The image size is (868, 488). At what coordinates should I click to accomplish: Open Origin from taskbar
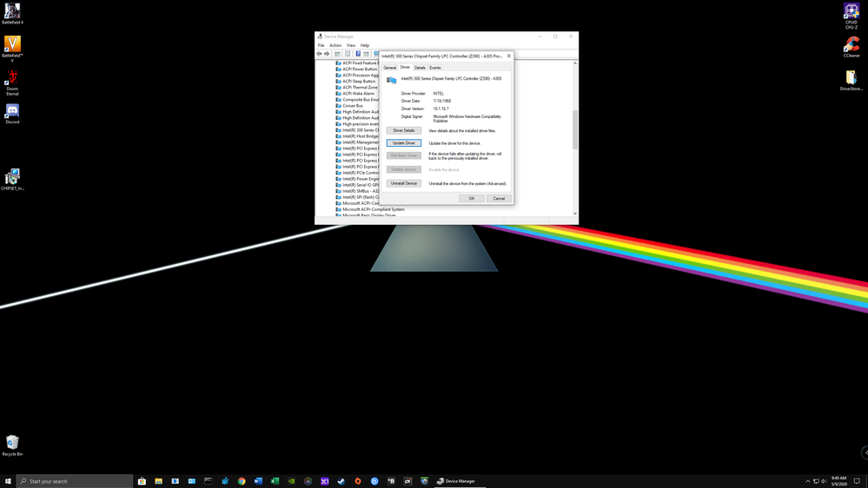358,481
